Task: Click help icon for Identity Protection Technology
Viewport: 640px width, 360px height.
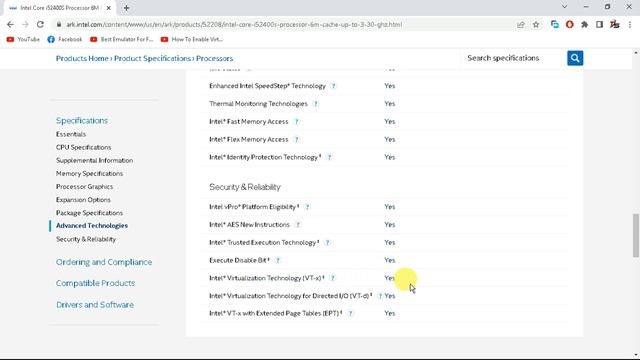Action: click(329, 157)
